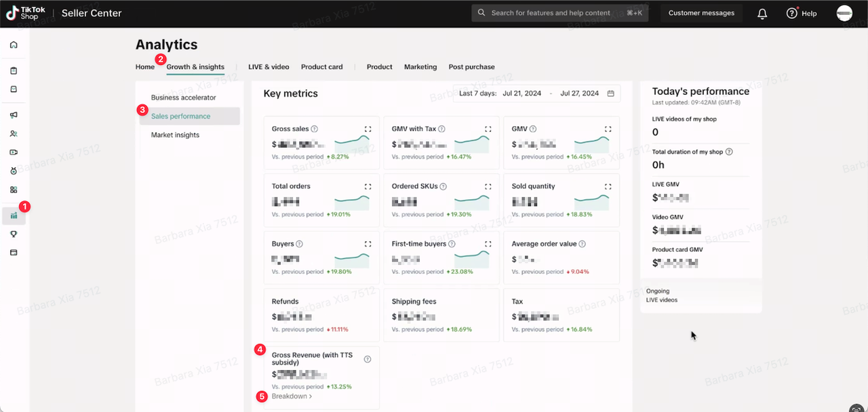The image size is (868, 412).
Task: Open the Analytics chart sidebar icon
Action: (14, 216)
